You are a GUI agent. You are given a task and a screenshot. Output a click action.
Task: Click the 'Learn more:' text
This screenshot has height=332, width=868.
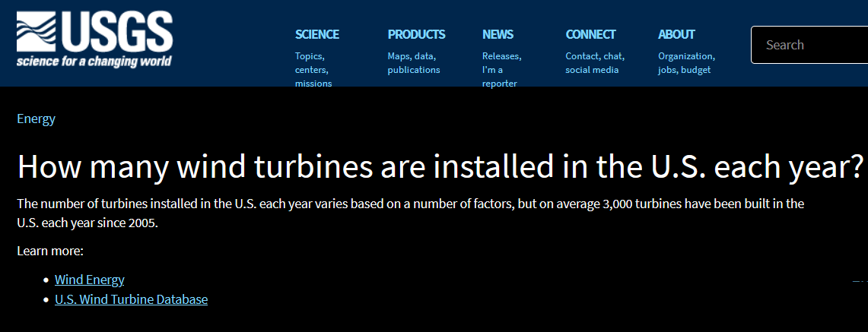pyautogui.click(x=50, y=251)
